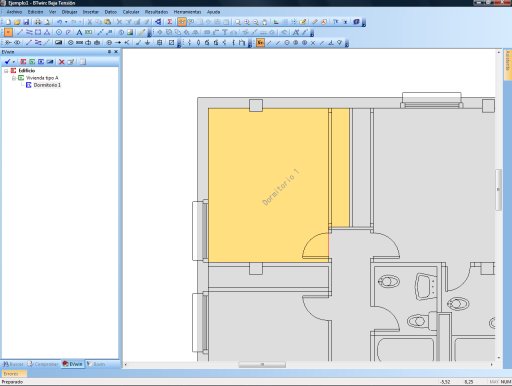Click the red X delete icon in EView
This screenshot has height=386, width=512.
click(x=61, y=62)
